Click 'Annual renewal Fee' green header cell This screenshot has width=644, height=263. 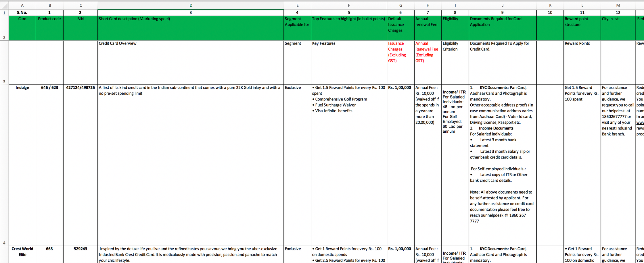[x=428, y=28]
